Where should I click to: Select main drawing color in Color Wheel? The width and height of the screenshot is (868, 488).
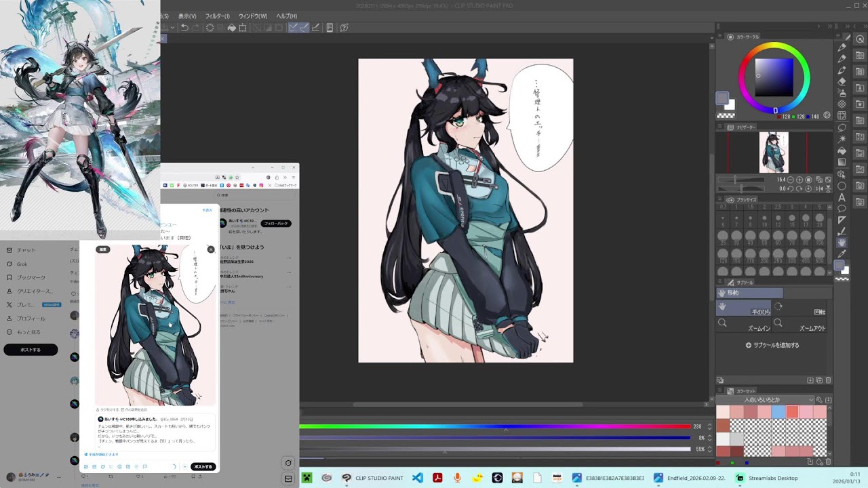click(x=722, y=98)
